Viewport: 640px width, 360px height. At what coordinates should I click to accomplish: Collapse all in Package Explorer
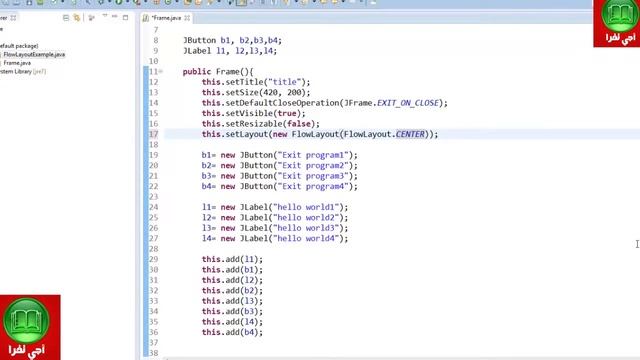coord(66,18)
